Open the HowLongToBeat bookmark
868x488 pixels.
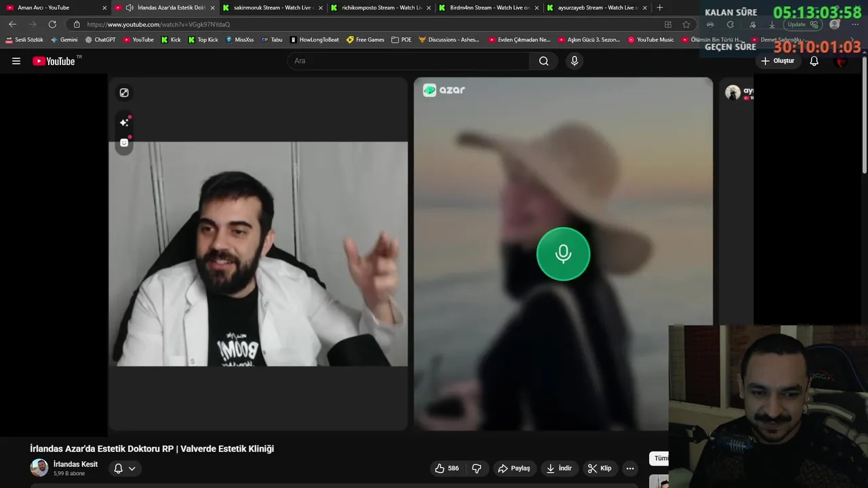(x=314, y=40)
